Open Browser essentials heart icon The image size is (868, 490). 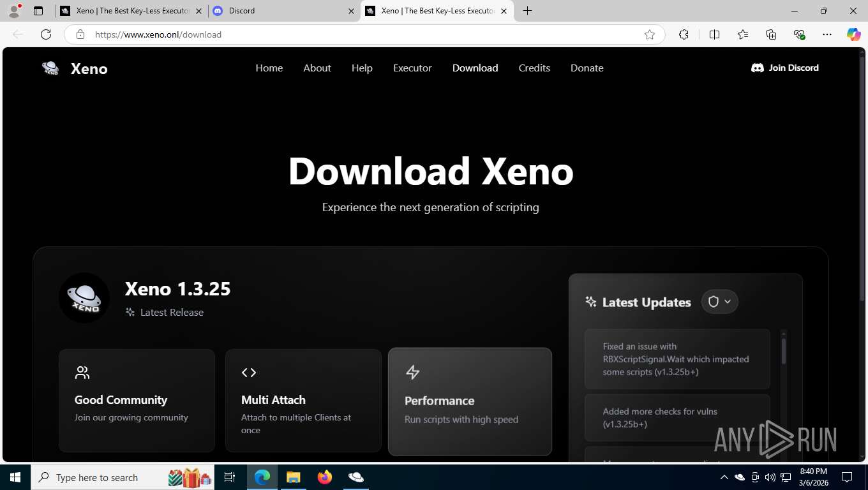click(799, 34)
